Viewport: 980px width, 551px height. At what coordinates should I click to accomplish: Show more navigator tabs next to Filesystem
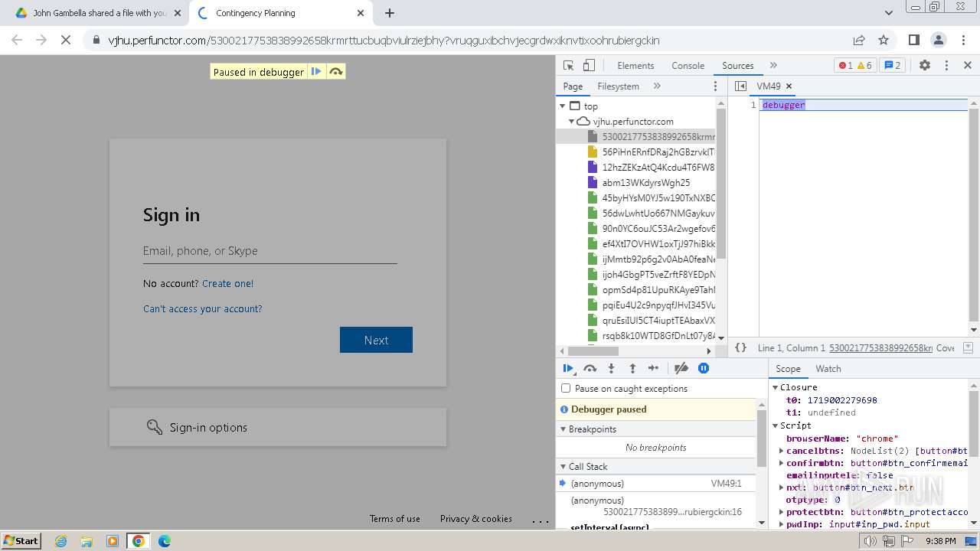(657, 86)
